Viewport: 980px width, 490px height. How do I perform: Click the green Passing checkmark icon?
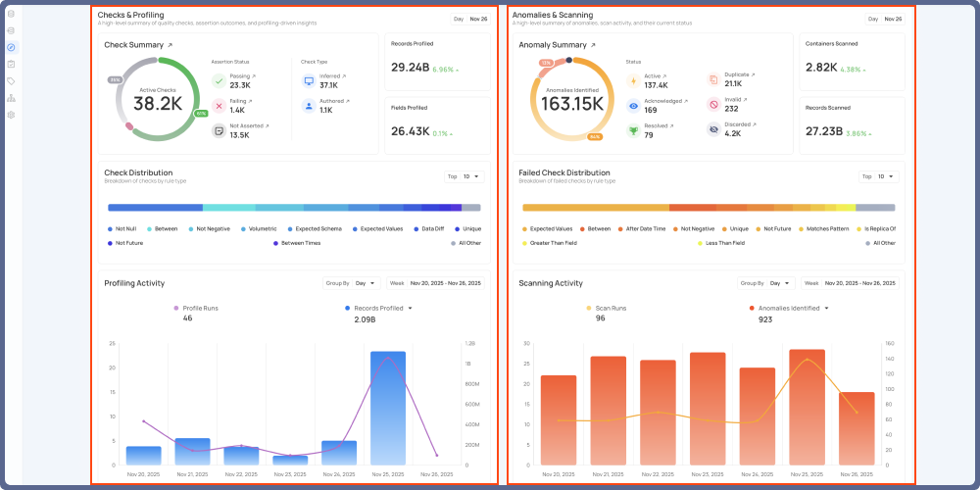click(220, 80)
